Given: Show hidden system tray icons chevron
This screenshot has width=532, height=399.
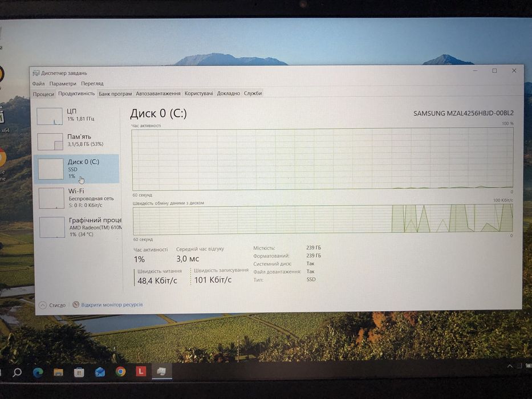Looking at the screenshot, I should point(510,366).
